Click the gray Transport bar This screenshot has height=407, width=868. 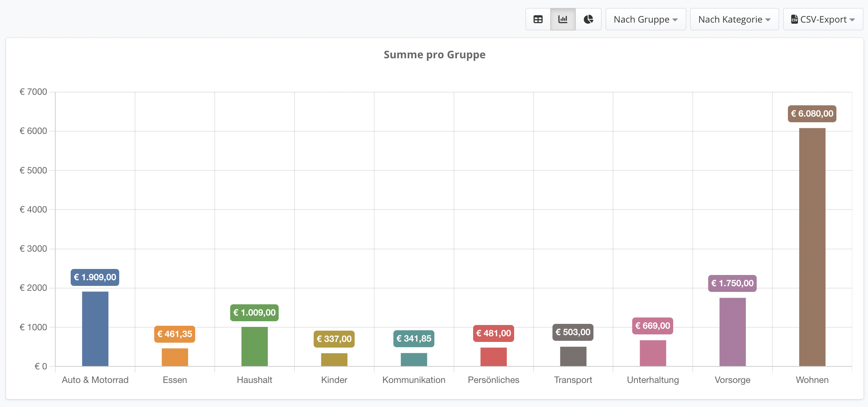pos(573,356)
